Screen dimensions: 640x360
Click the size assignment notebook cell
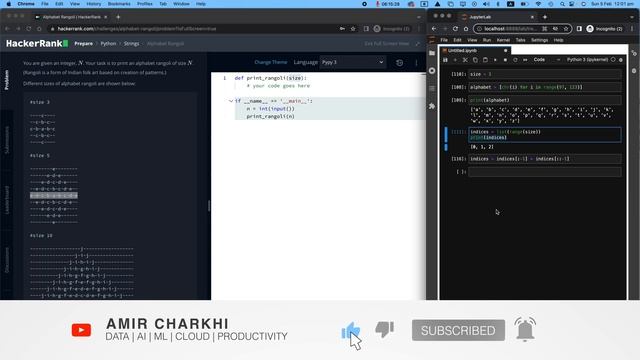(x=545, y=74)
